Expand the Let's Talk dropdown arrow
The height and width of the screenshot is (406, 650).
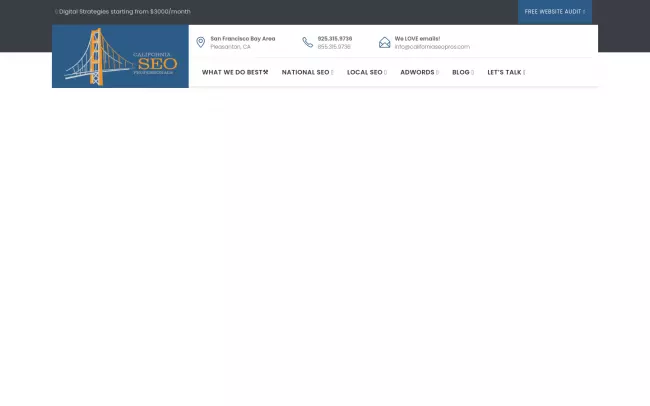pos(524,72)
